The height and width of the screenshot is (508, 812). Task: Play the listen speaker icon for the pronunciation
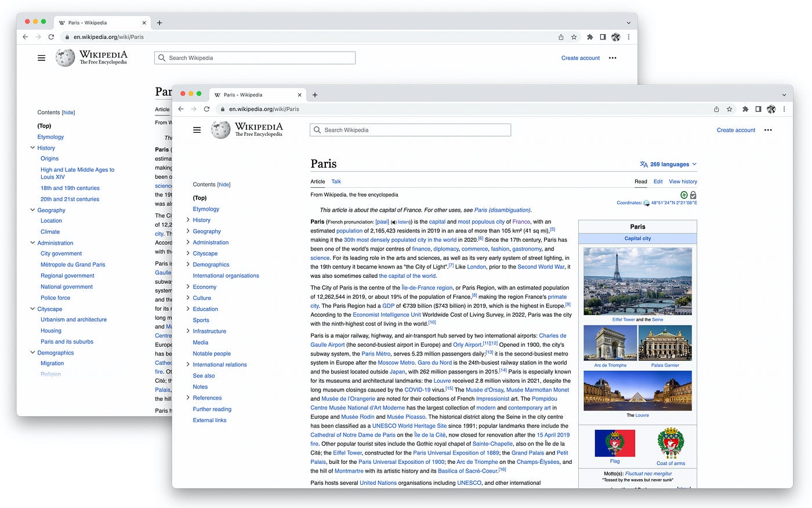pos(394,222)
